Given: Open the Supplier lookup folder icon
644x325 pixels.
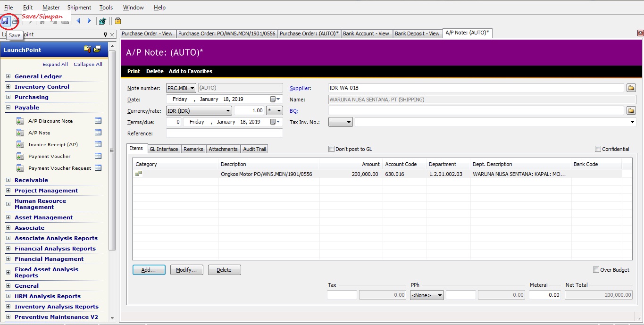Looking at the screenshot, I should click(631, 88).
